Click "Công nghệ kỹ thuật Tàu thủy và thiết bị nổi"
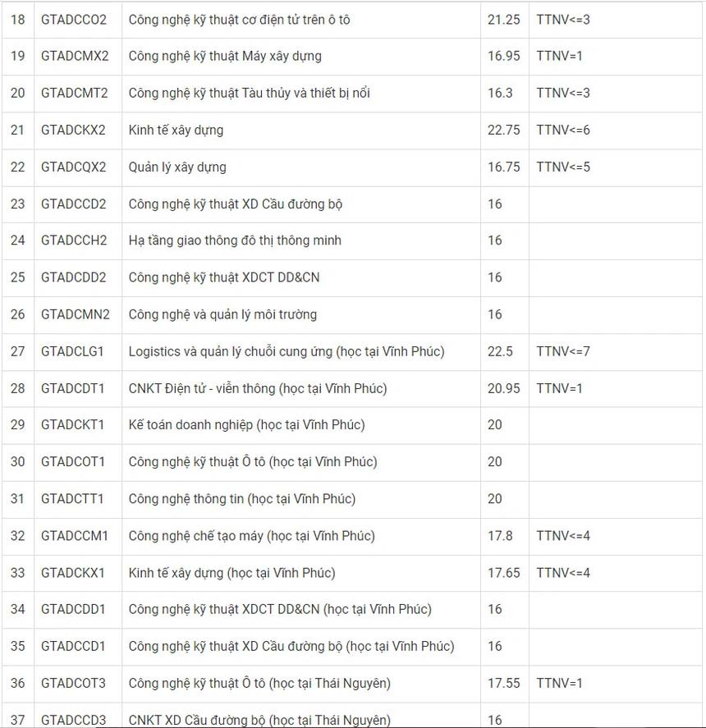Screen dimensions: 706x728 (249, 94)
